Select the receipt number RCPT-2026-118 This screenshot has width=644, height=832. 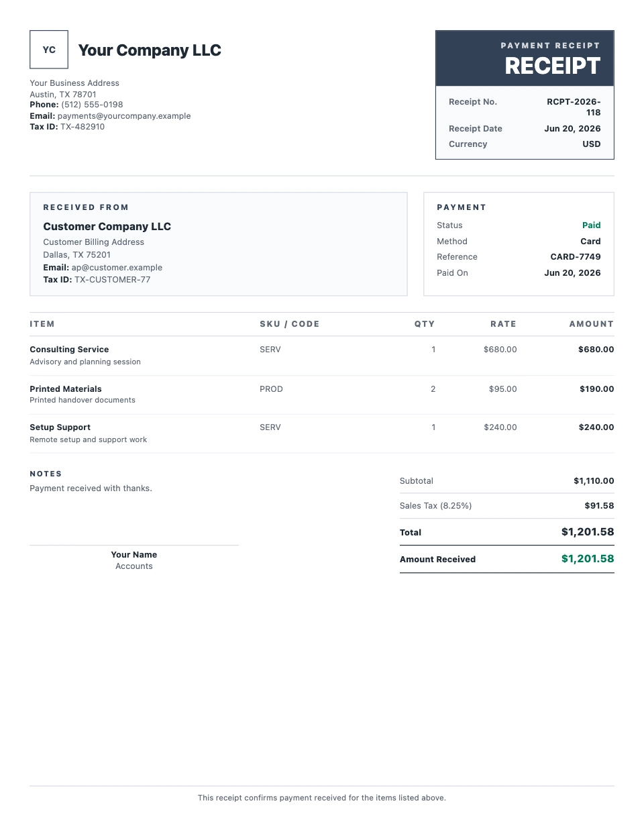pos(574,107)
